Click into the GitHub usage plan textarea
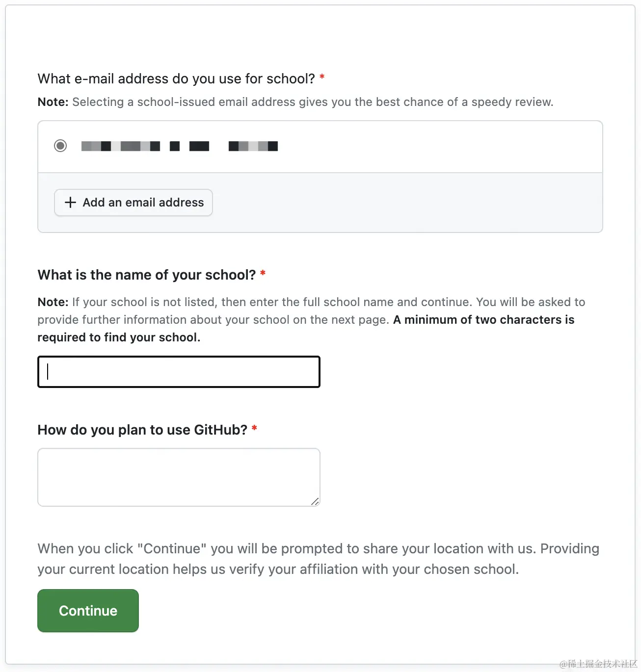This screenshot has height=672, width=641. [179, 477]
